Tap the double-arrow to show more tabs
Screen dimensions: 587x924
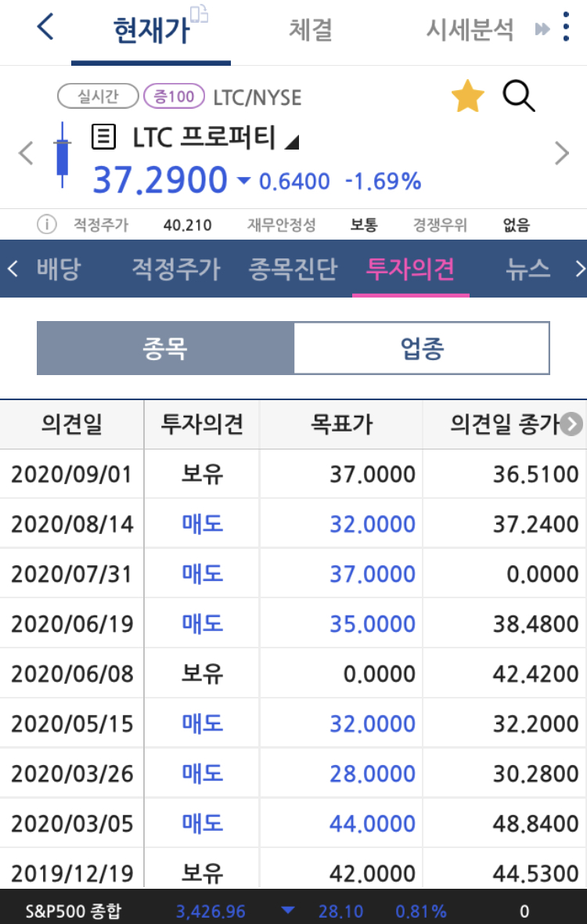(542, 29)
